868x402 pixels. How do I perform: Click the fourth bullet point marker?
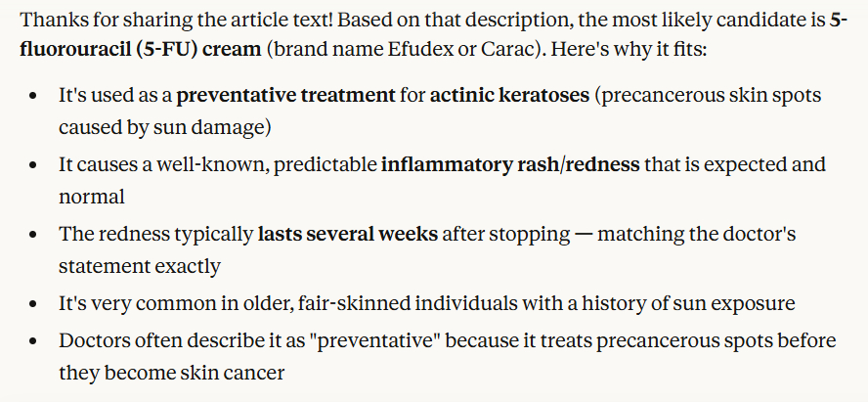coord(35,303)
